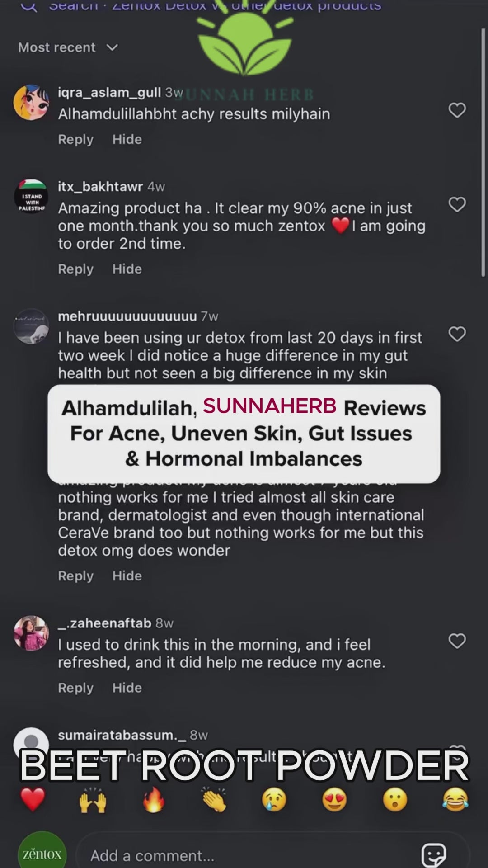Open the sticker picker in comment box
The image size is (488, 868).
pos(434,854)
